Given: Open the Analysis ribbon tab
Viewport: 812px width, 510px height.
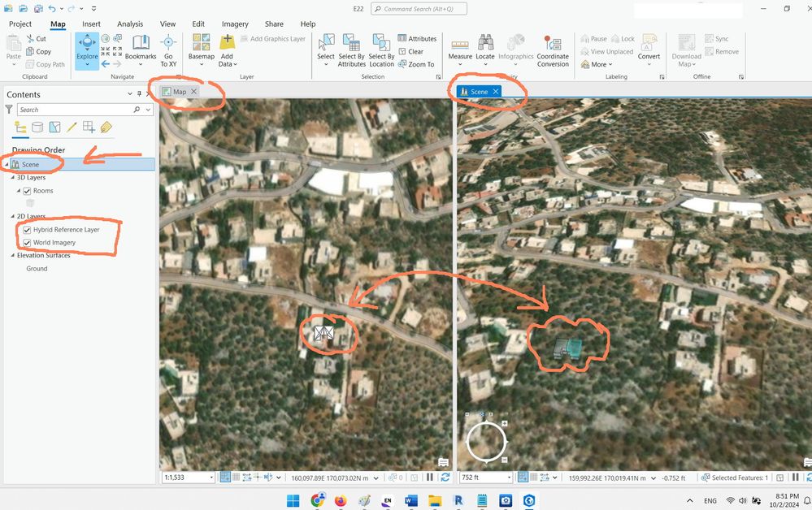Looking at the screenshot, I should point(130,24).
